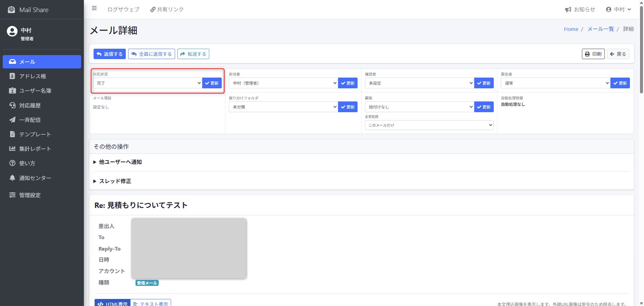Click the Mail Share logo icon

[x=11, y=10]
